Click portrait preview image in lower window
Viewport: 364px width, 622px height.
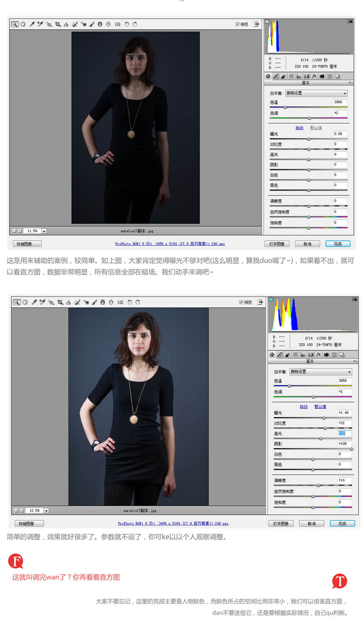pyautogui.click(x=138, y=406)
